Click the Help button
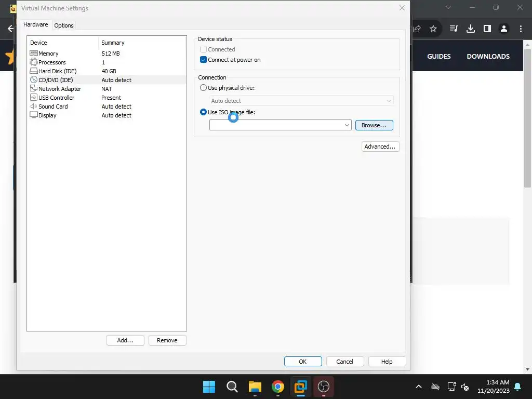532x399 pixels. click(x=387, y=362)
